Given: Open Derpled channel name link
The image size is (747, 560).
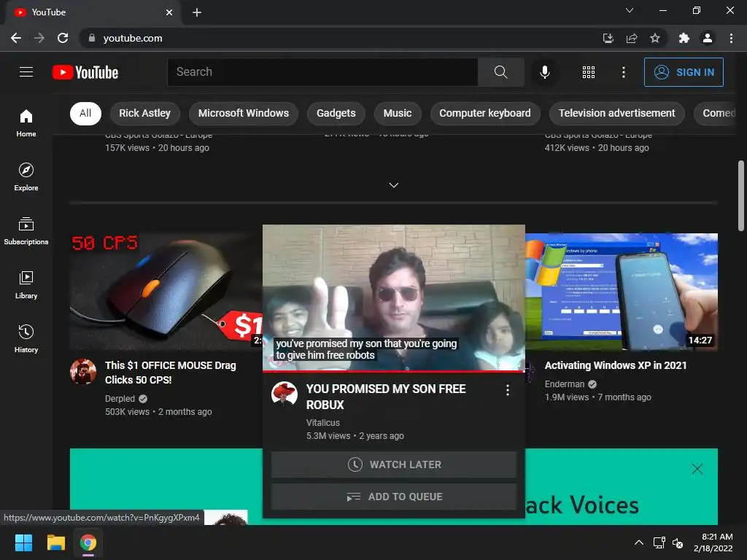Looking at the screenshot, I should click(x=120, y=399).
